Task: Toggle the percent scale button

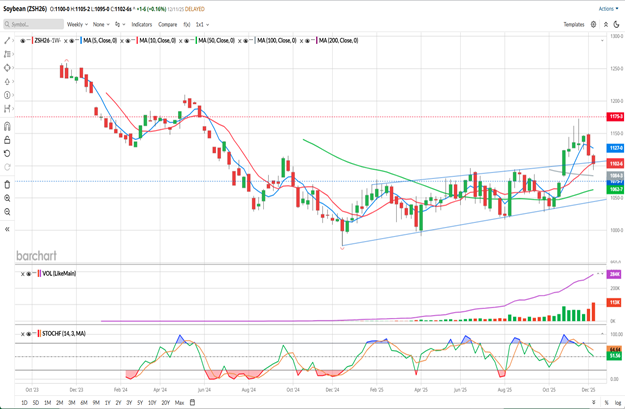Action: click(x=607, y=403)
